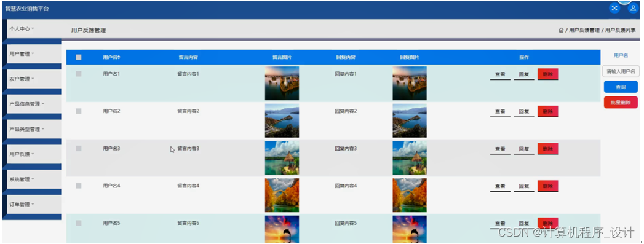Check the checkbox for 用户名5 row
Image resolution: width=644 pixels, height=244 pixels.
click(x=79, y=223)
